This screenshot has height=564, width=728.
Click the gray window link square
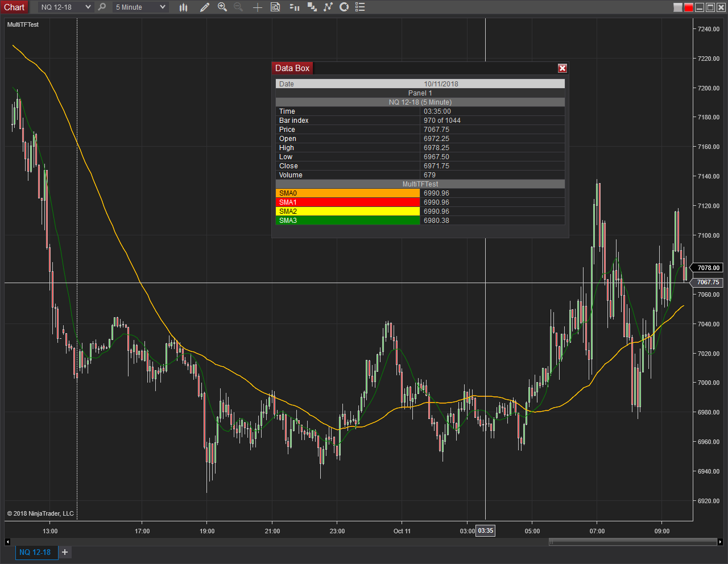[x=678, y=7]
